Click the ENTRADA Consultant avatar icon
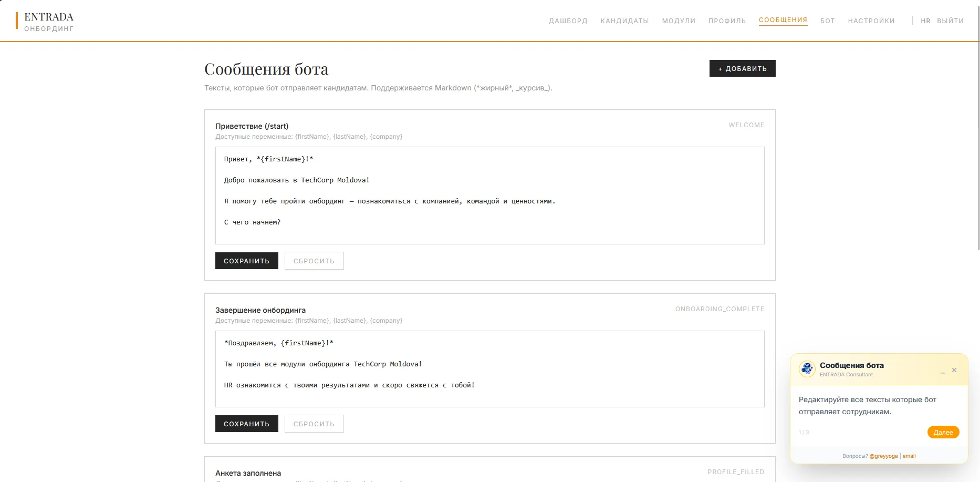 point(807,369)
